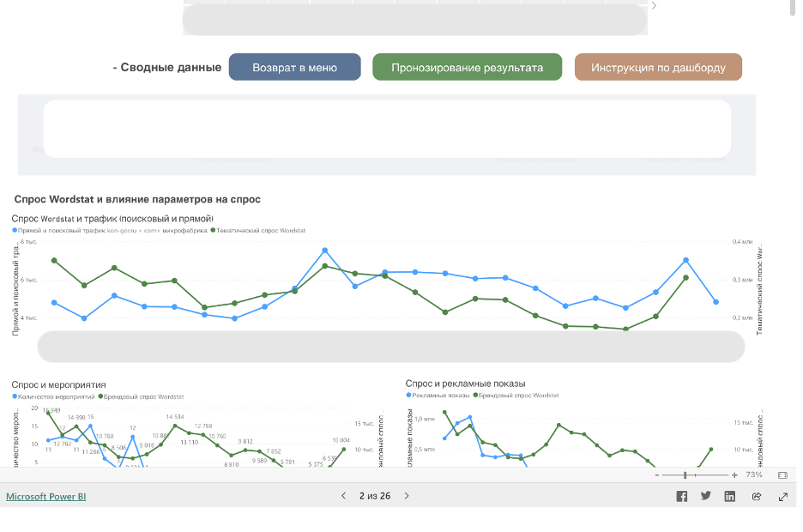Share the report on LinkedIn
This screenshot has height=532, width=803.
[730, 496]
